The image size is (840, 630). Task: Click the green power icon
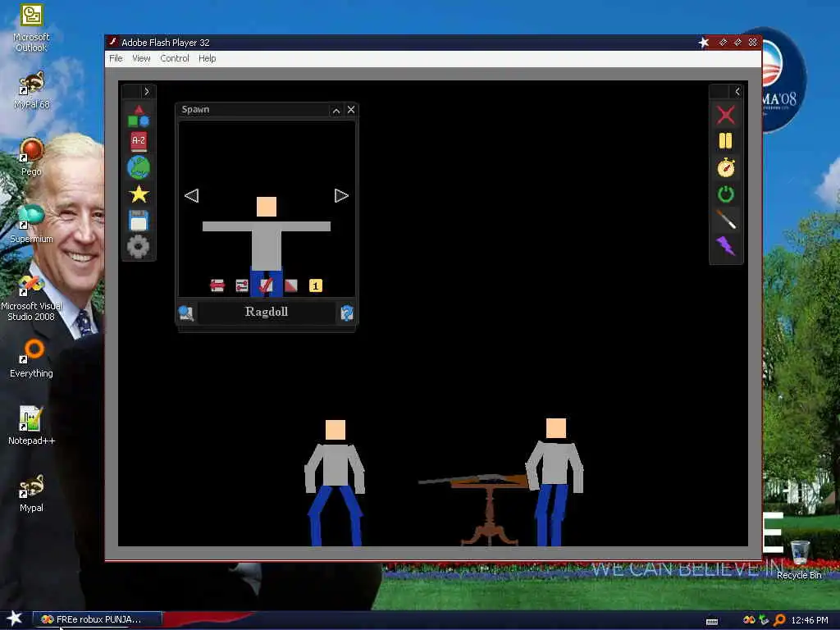coord(725,194)
